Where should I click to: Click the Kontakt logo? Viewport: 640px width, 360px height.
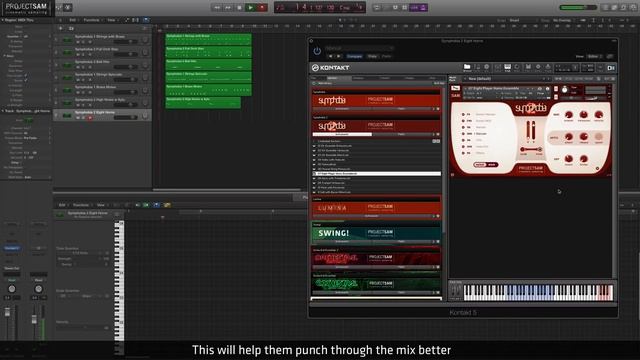point(331,68)
